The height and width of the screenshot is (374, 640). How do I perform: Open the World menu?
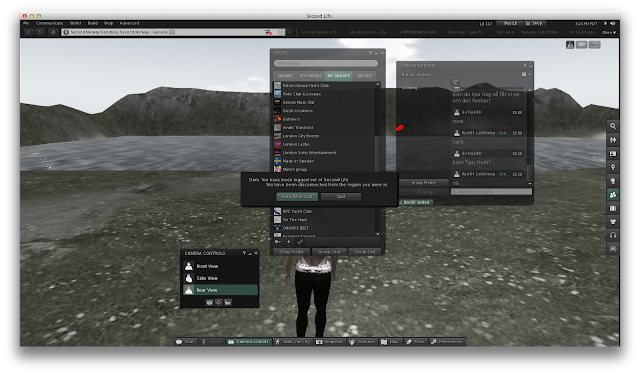tap(76, 23)
